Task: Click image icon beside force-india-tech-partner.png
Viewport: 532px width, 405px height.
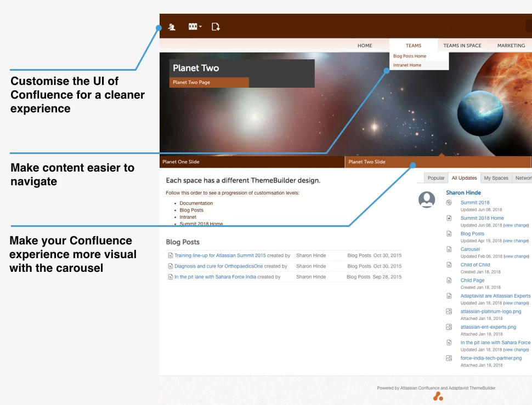Action: tap(449, 358)
